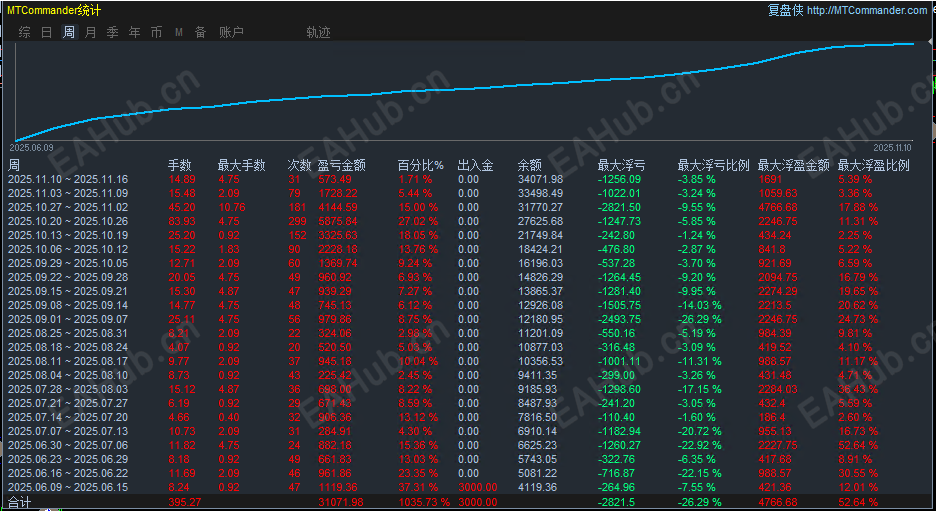The height and width of the screenshot is (511, 936).
Task: Click the 手数 column header
Action: 180,165
